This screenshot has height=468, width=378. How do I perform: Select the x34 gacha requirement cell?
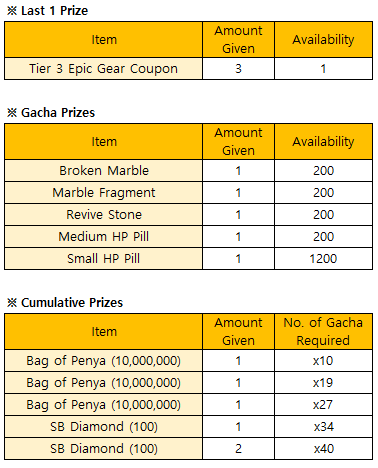click(323, 427)
